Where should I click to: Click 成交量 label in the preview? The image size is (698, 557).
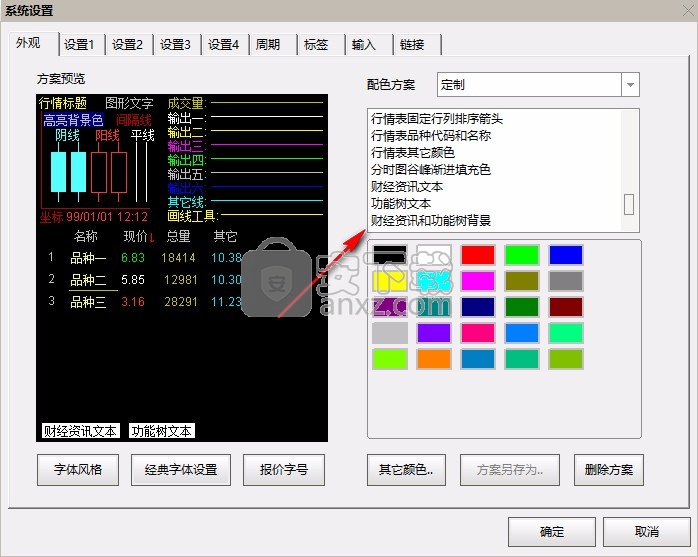point(186,103)
